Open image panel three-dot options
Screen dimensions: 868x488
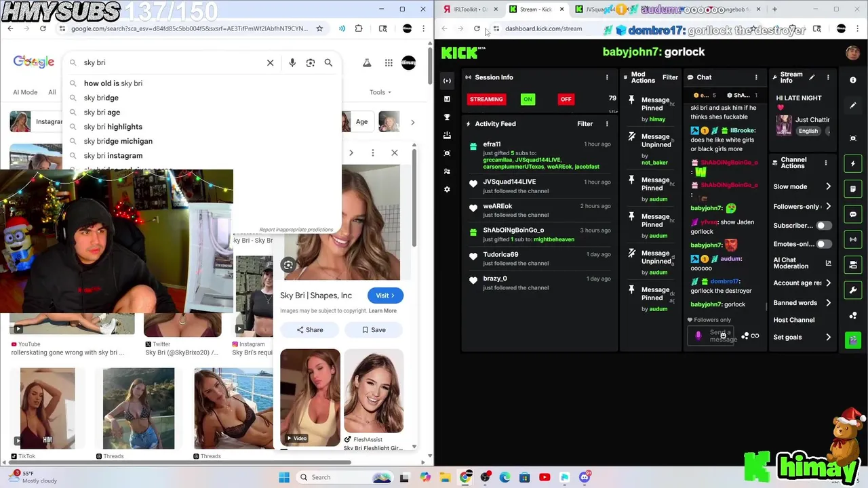coord(372,152)
